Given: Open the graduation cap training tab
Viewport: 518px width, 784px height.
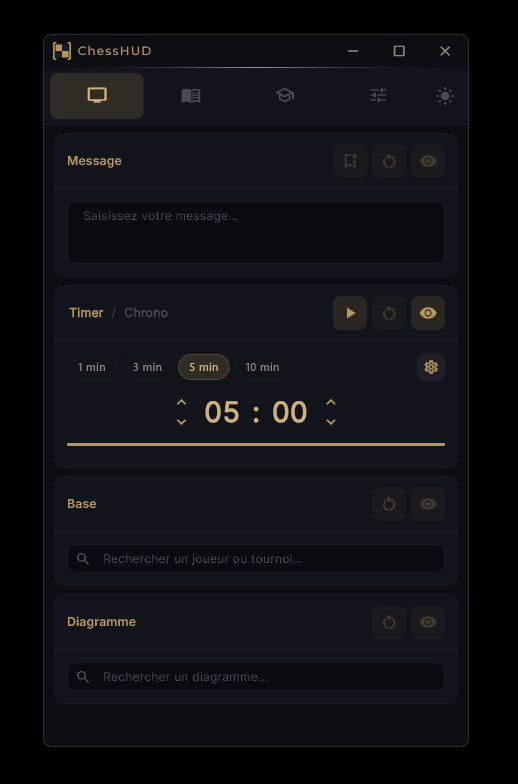Looking at the screenshot, I should click(284, 96).
